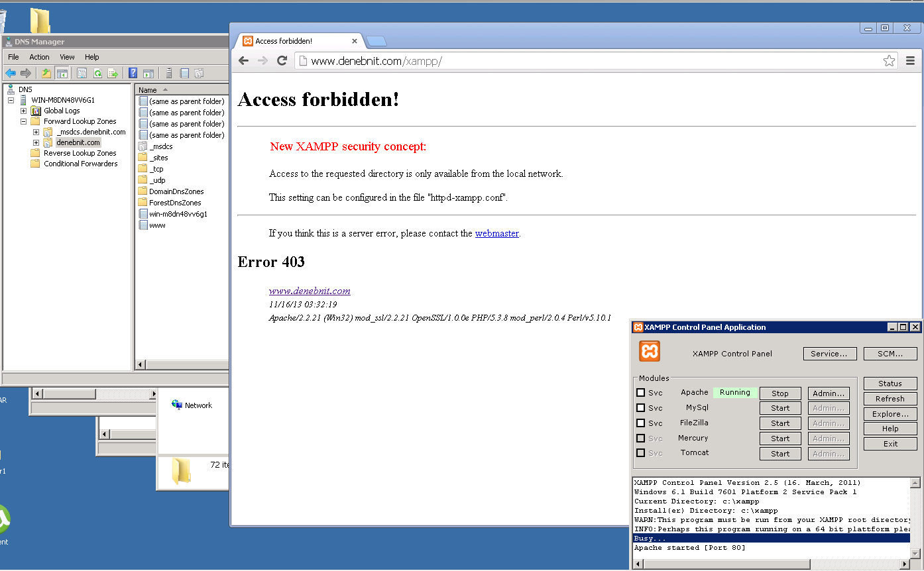Expand the _msdcs.denebnit.com zone
The width and height of the screenshot is (924, 571).
coord(36,132)
